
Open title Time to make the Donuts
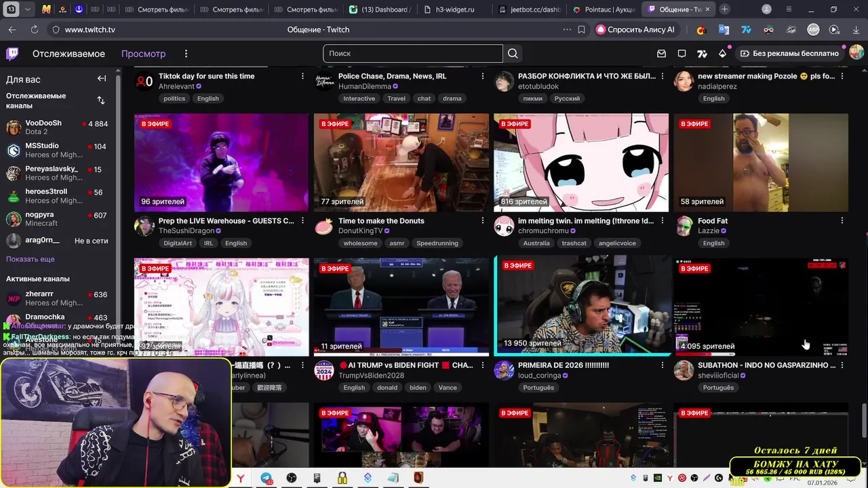point(381,221)
